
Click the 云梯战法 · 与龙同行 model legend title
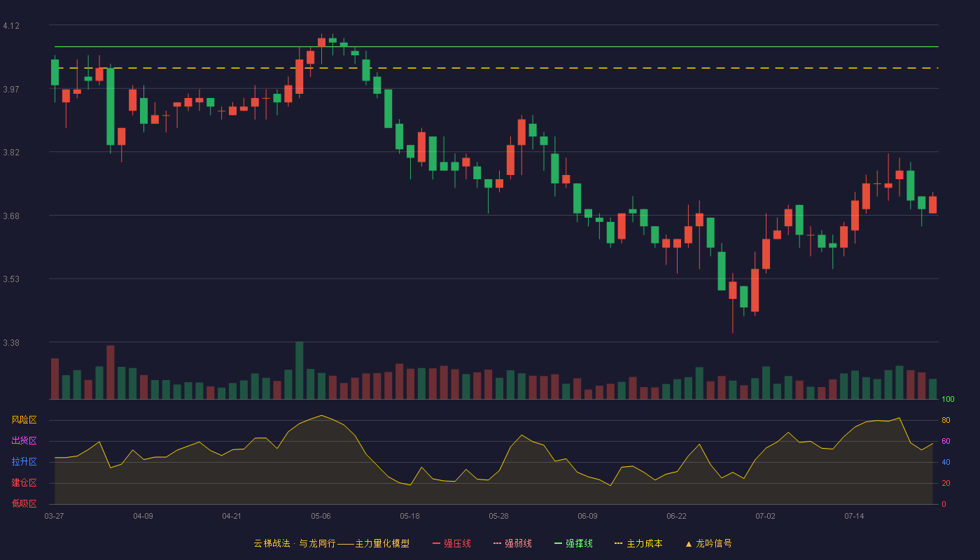pyautogui.click(x=332, y=543)
